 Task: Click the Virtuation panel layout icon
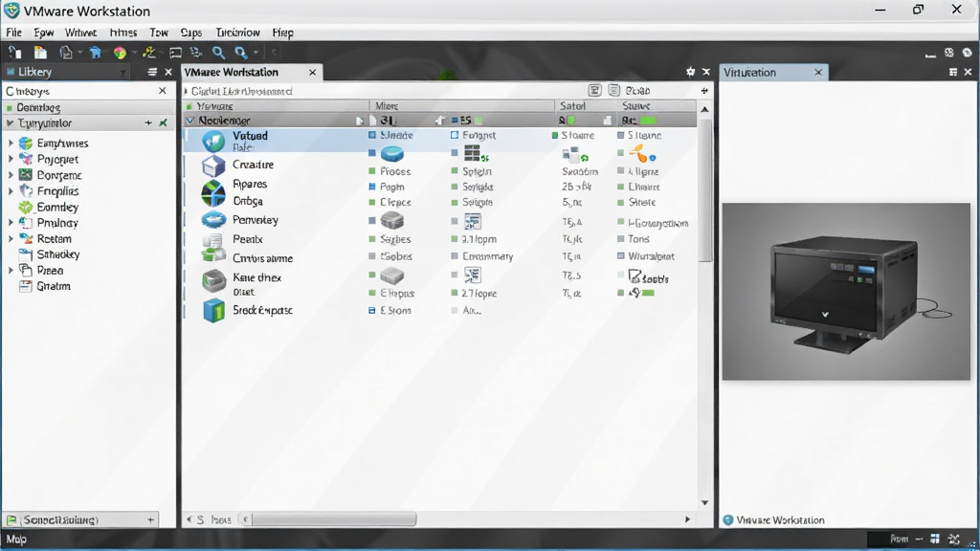953,73
